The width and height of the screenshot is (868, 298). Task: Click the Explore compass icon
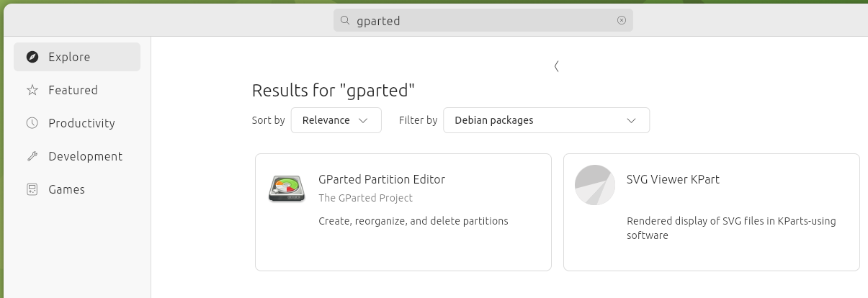point(32,57)
